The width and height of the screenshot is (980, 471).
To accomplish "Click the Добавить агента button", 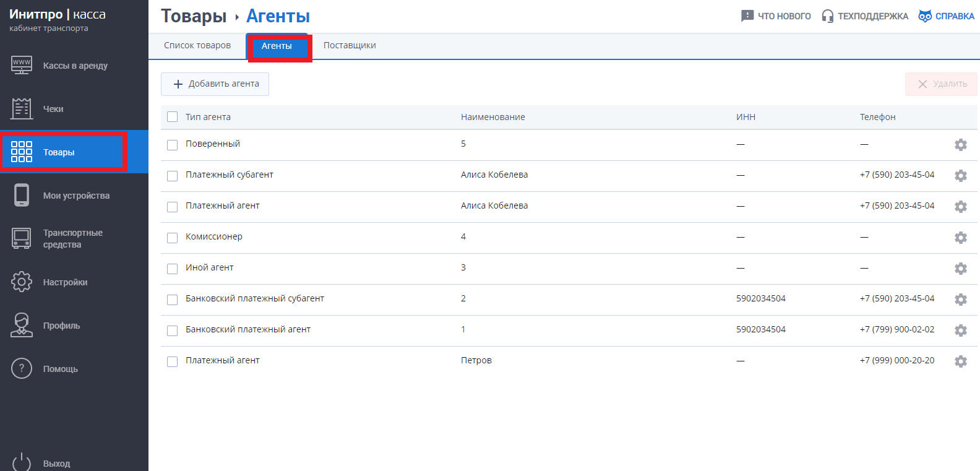I will click(215, 84).
